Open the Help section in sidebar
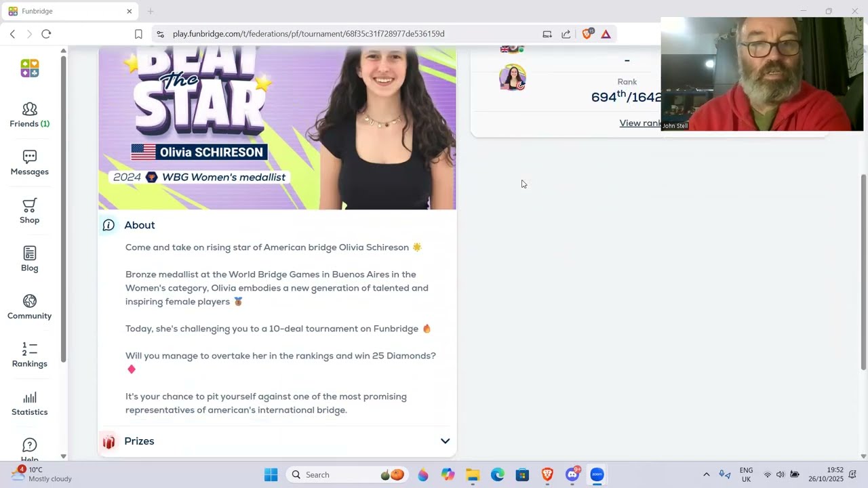868x488 pixels. pyautogui.click(x=30, y=449)
